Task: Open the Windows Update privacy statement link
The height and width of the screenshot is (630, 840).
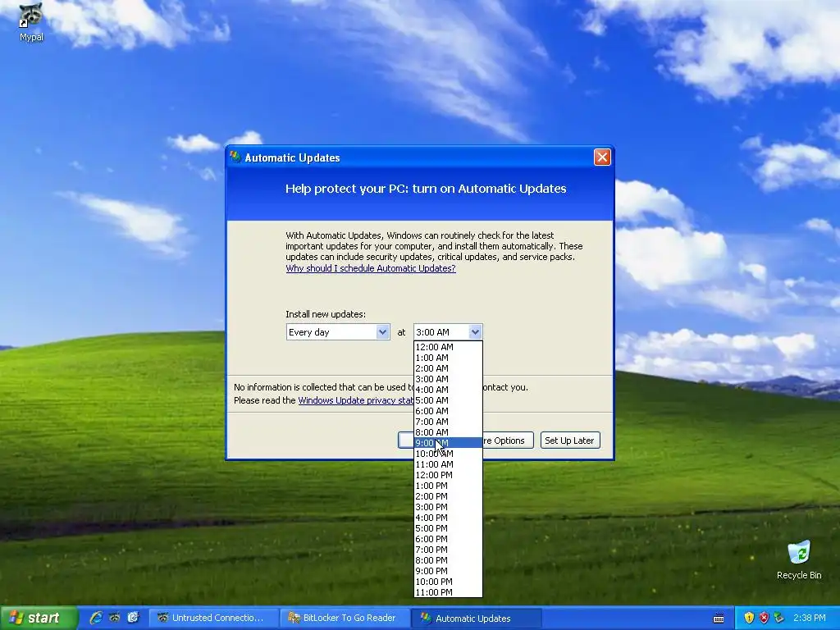Action: [x=356, y=400]
